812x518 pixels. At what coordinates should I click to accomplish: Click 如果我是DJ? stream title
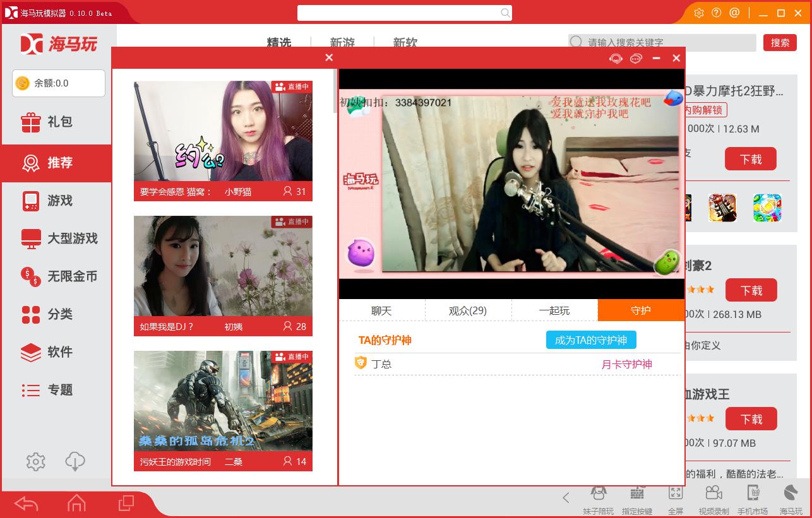[167, 327]
